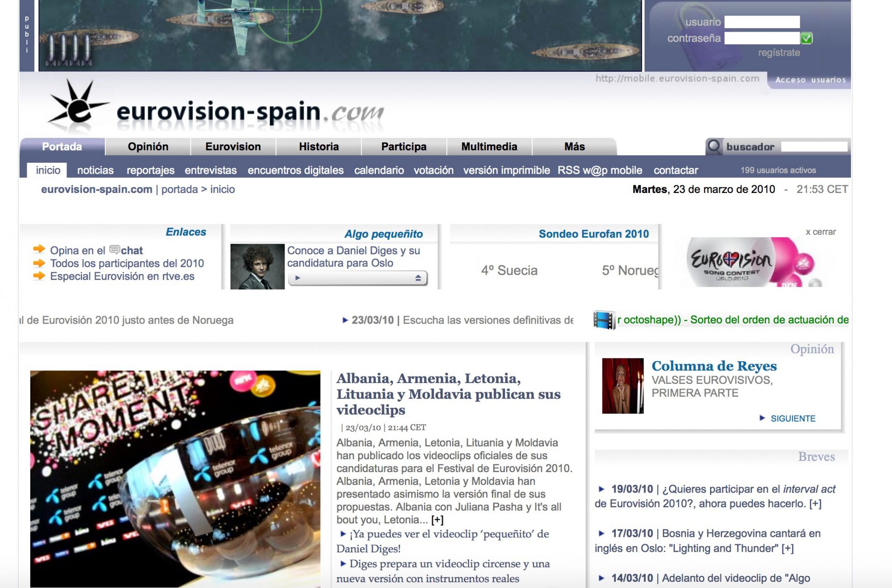
Task: Open the 'Albania, Armenia, Letonia' videoclips headline
Action: point(448,394)
